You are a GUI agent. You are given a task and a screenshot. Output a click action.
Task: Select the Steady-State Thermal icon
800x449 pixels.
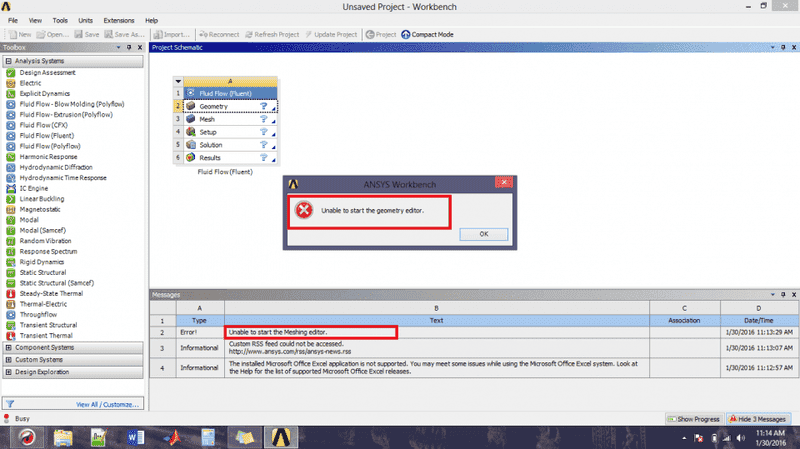click(11, 294)
